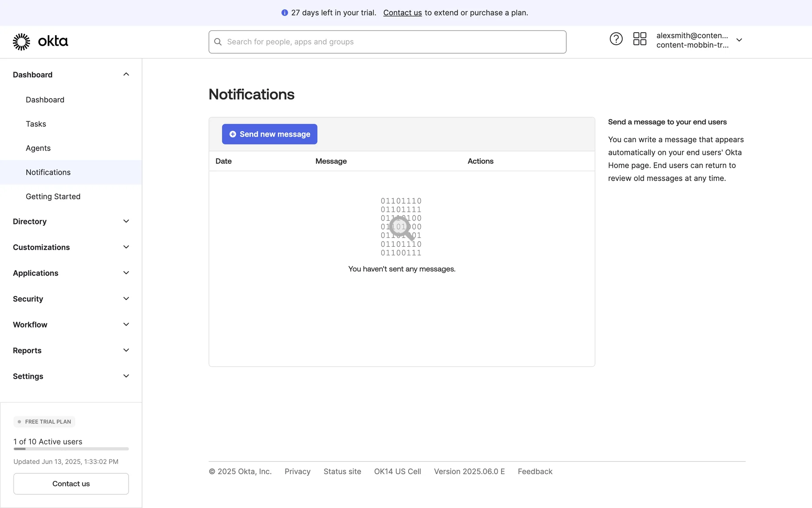Click the trial info circle icon
This screenshot has width=812, height=508.
[285, 13]
